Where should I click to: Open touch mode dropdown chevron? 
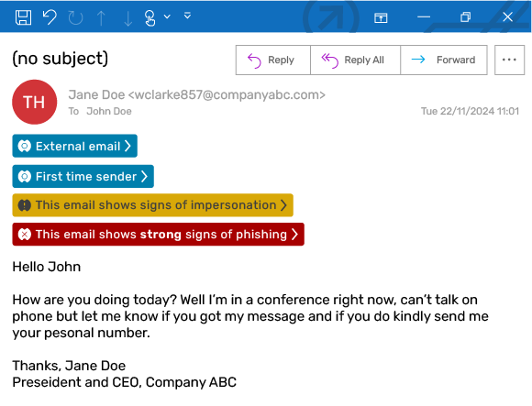pyautogui.click(x=167, y=16)
